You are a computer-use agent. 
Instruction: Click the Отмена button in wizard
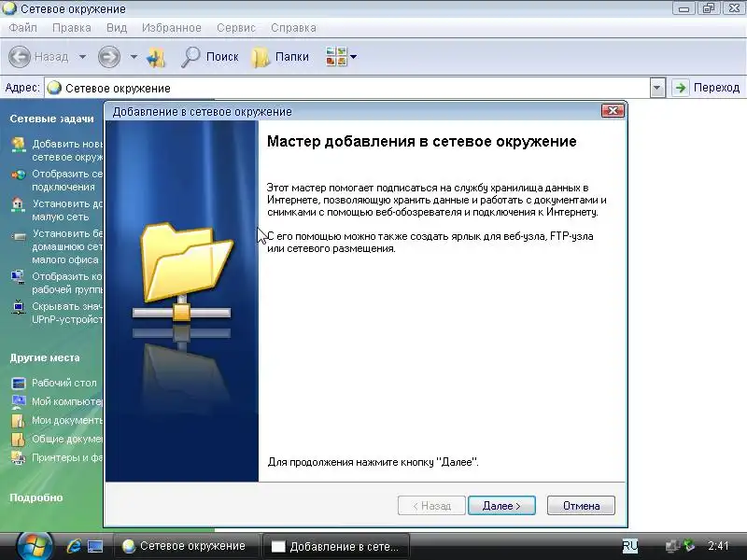[x=581, y=506]
